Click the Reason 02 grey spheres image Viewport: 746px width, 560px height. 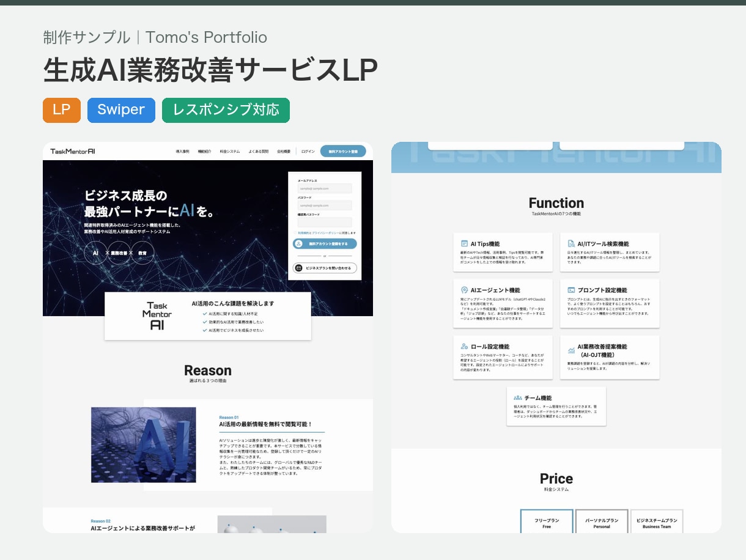tap(272, 524)
